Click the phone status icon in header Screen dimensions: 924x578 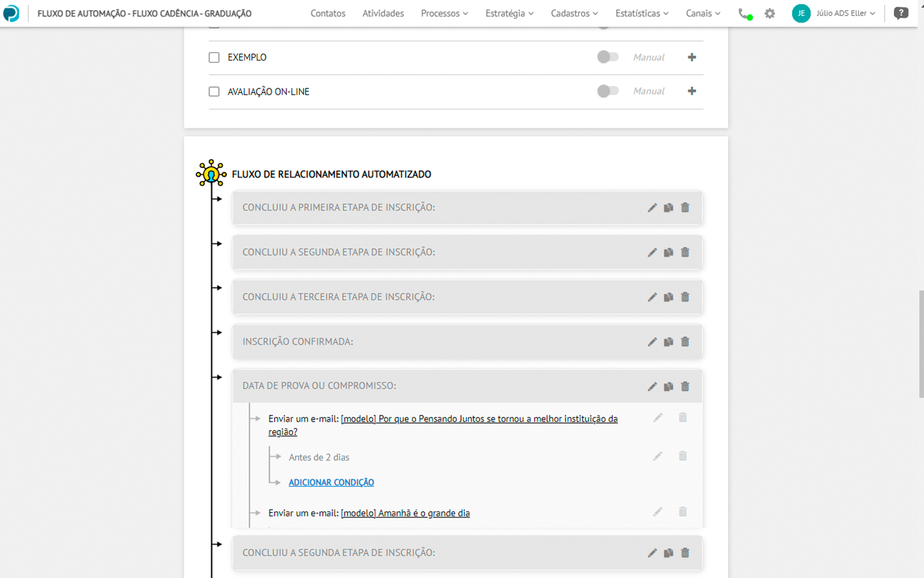point(745,14)
